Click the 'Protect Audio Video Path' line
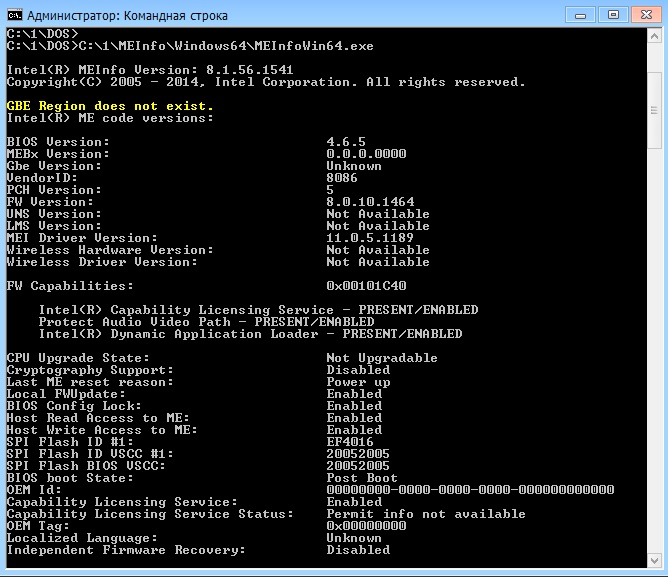 pos(207,322)
